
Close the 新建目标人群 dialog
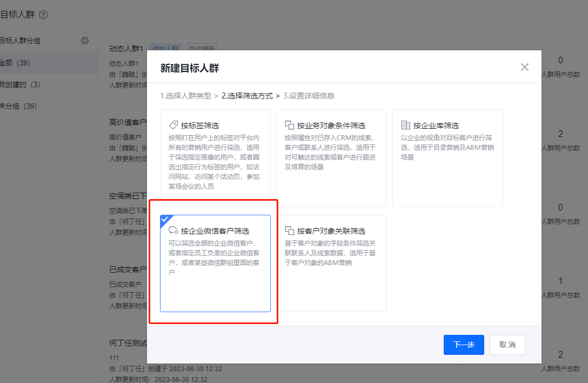[x=524, y=67]
